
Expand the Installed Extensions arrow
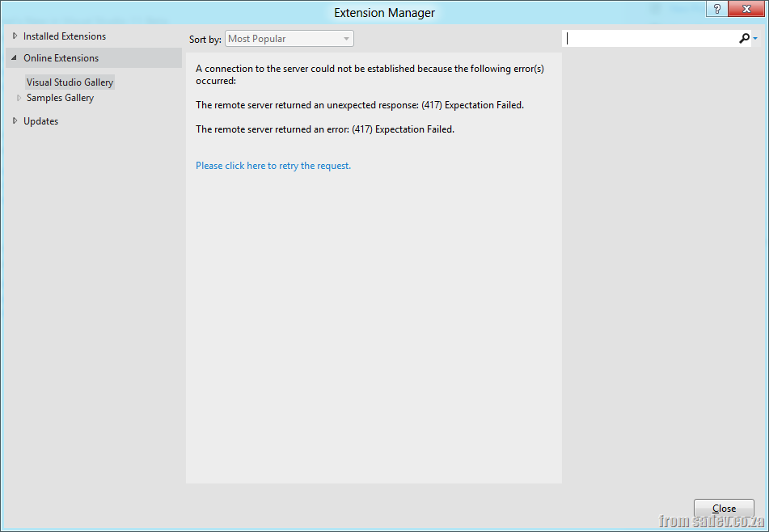(x=15, y=36)
